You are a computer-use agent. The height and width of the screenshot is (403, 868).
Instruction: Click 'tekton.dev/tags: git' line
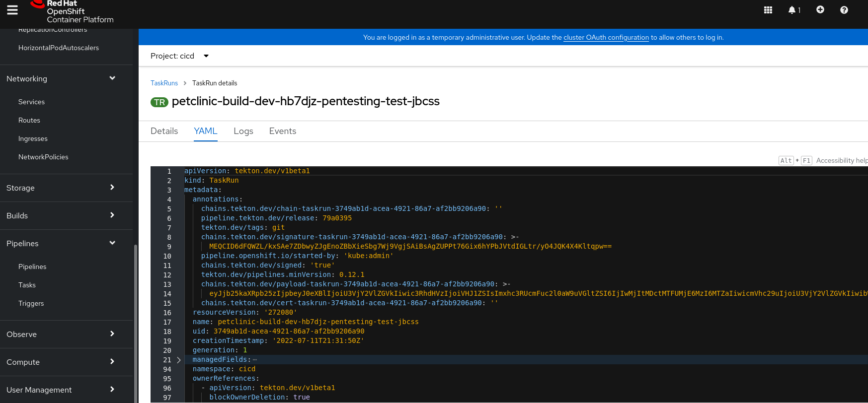[x=243, y=227]
